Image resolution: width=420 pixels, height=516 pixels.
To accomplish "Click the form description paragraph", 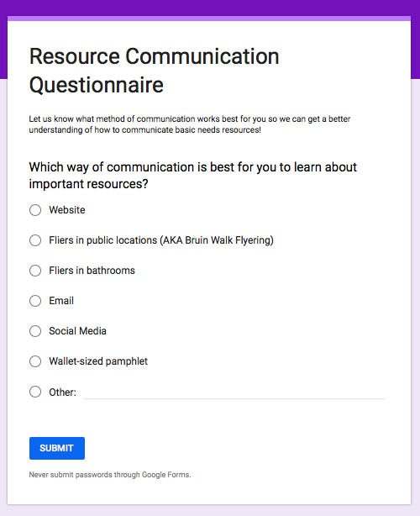I will click(x=190, y=124).
